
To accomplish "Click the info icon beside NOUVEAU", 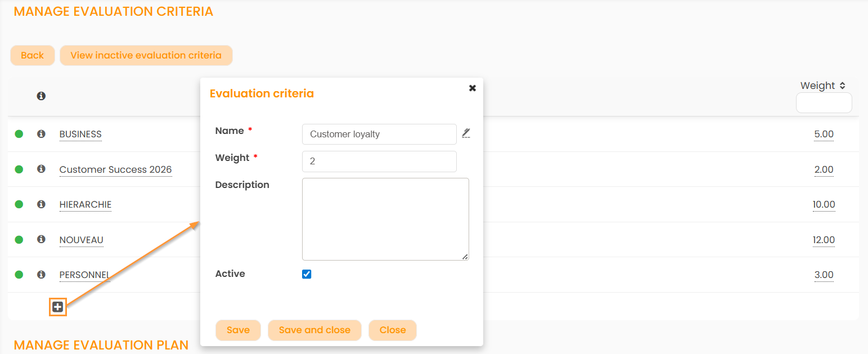I will pos(41,239).
